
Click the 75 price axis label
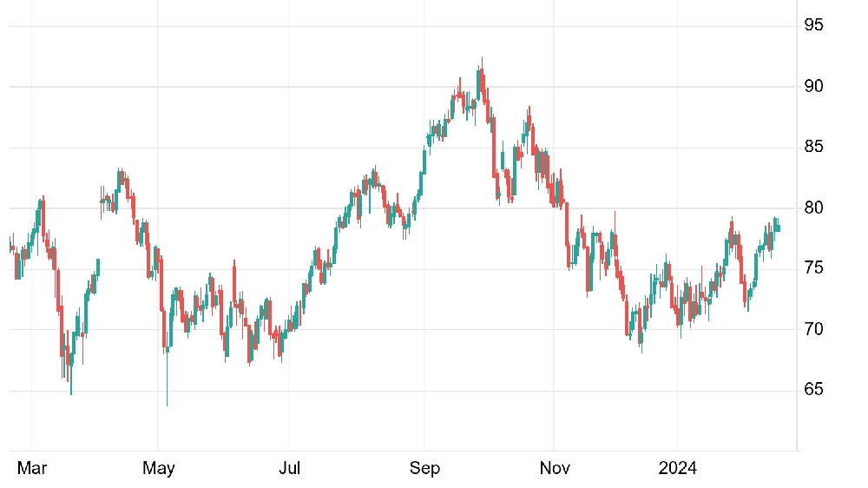814,268
